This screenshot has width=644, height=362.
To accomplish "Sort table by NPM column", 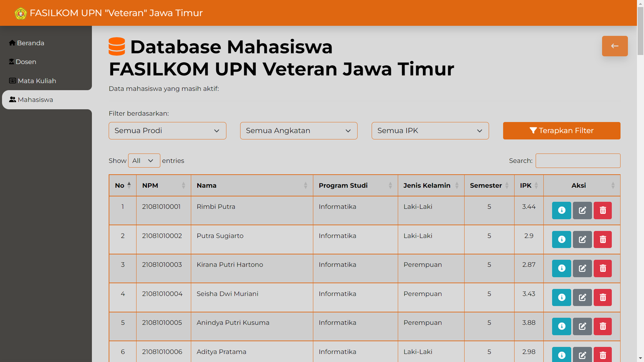I will [164, 185].
